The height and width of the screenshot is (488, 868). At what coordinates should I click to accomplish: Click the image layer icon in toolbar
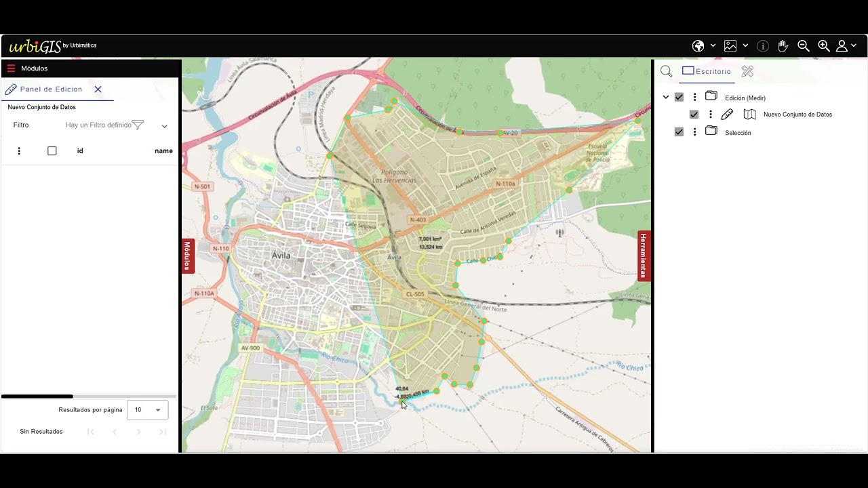click(x=730, y=46)
